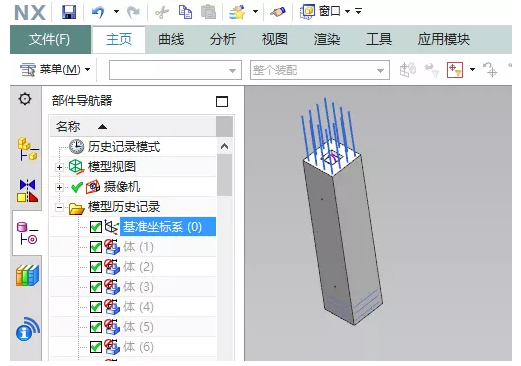521x366 pixels.
Task: Switch to the 曲线 tab
Action: 171,40
